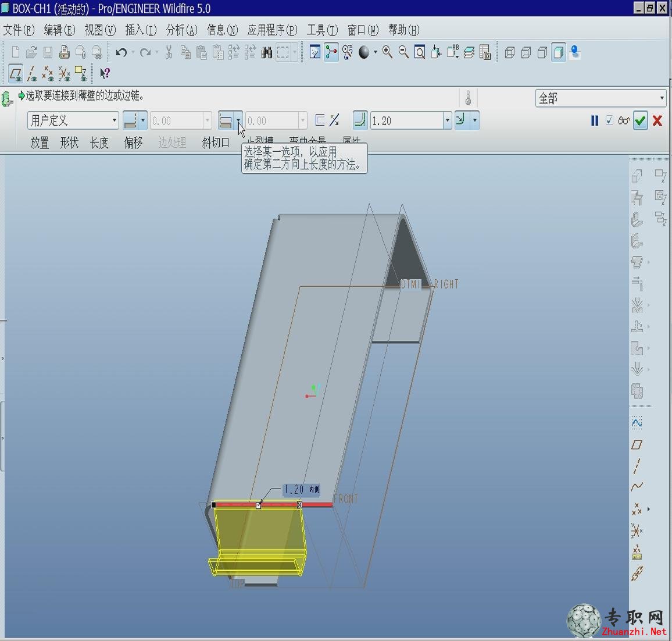Expand the first-direction length type dropdown arrow
The width and height of the screenshot is (672, 641).
143,120
